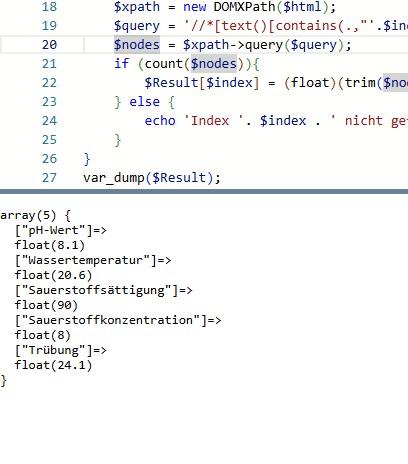The image size is (408, 464).
Task: Click float(24.1) in the output
Action: (x=53, y=365)
